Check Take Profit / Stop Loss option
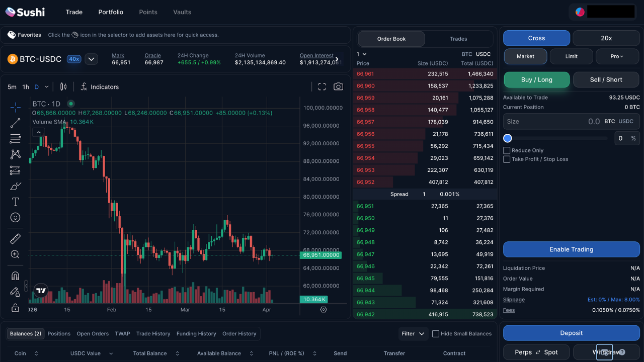The width and height of the screenshot is (644, 362). pyautogui.click(x=507, y=159)
